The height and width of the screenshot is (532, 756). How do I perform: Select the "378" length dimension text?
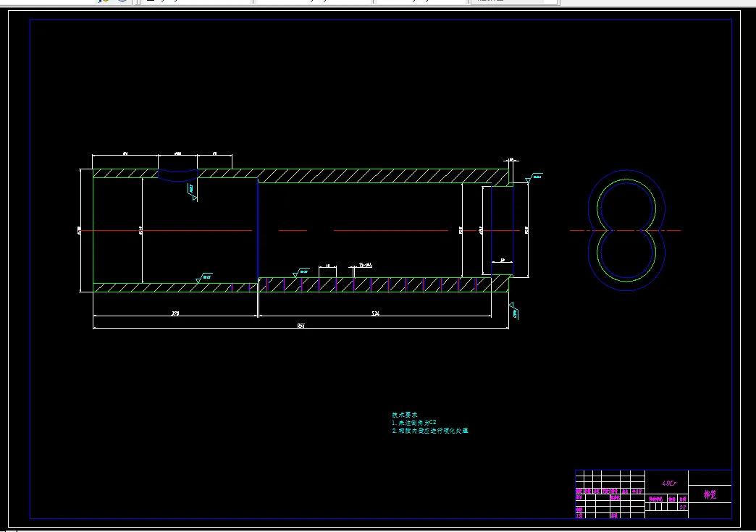(x=175, y=313)
